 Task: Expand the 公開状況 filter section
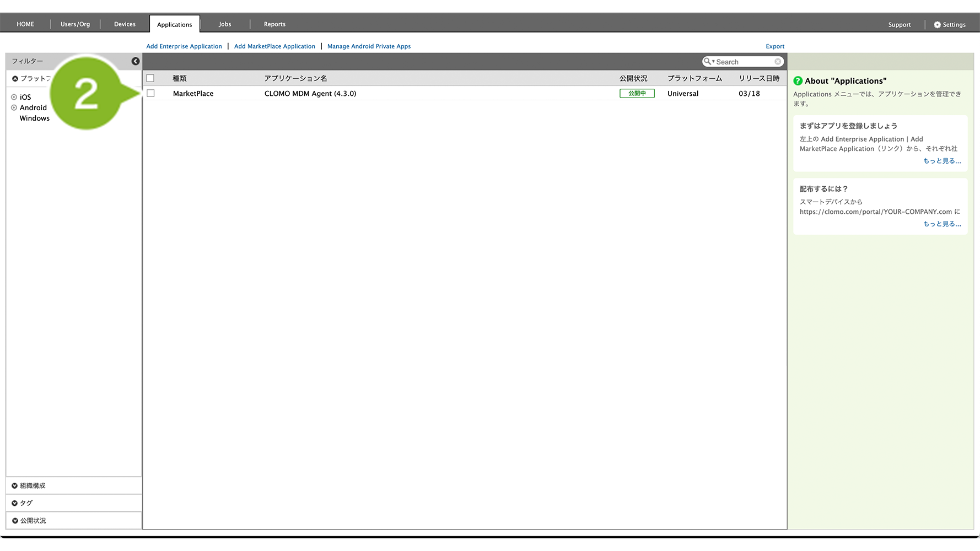tap(15, 521)
